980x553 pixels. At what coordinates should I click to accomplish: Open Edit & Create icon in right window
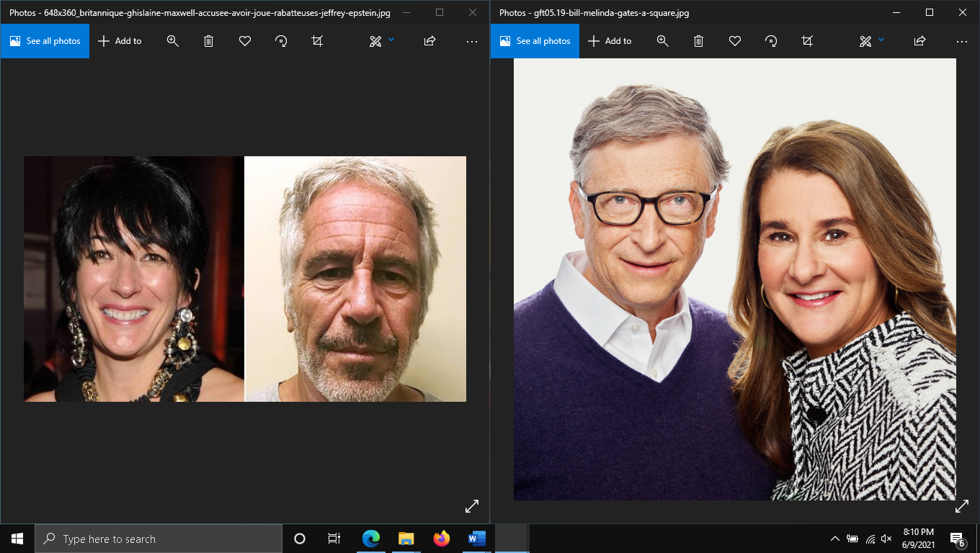pos(865,41)
